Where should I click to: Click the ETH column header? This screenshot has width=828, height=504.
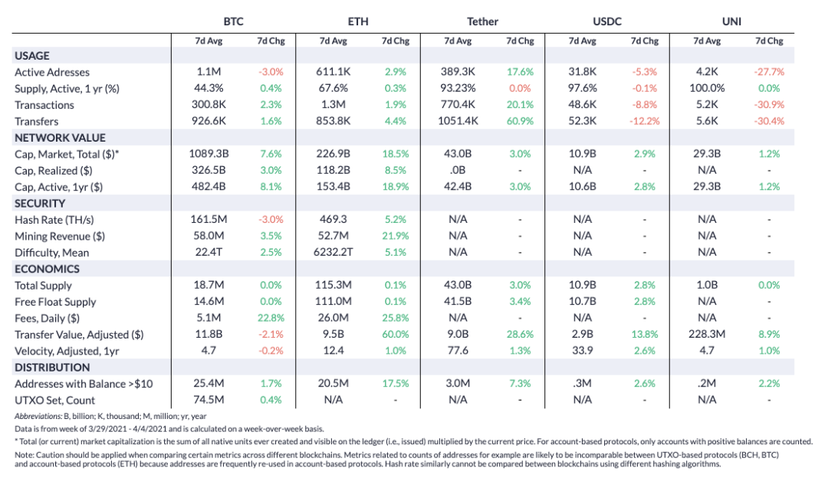point(358,21)
